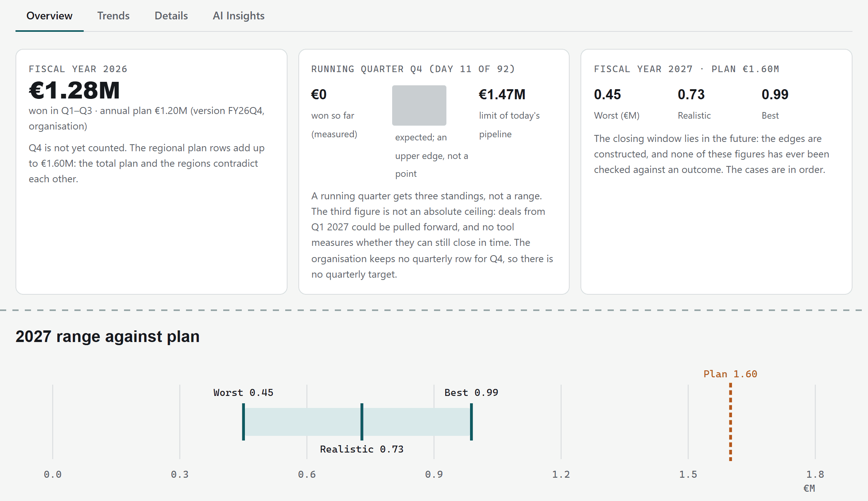
Task: Click the Best edge marker of range bar
Action: tap(472, 422)
